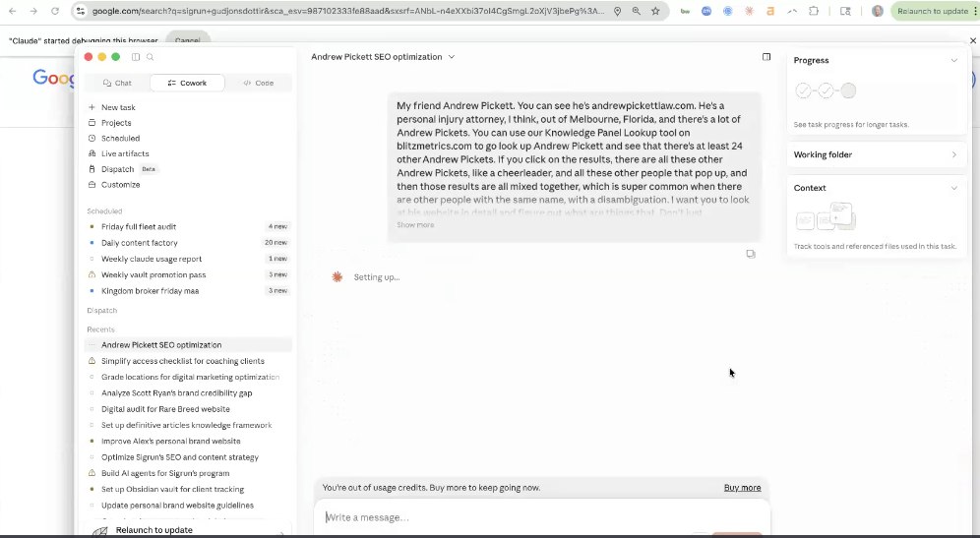Open Weekly vault promotion pass task
Screen dimensions: 980x538
[188, 275]
